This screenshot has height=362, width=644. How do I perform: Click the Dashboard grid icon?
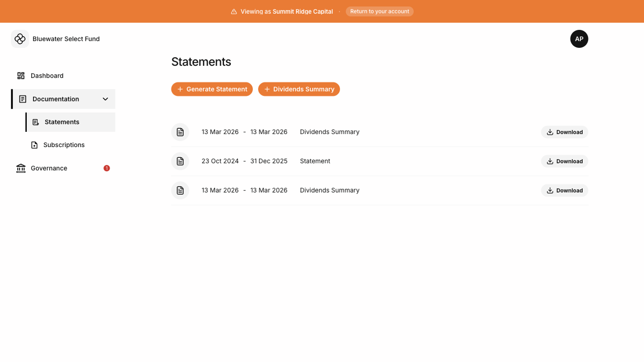pos(21,76)
